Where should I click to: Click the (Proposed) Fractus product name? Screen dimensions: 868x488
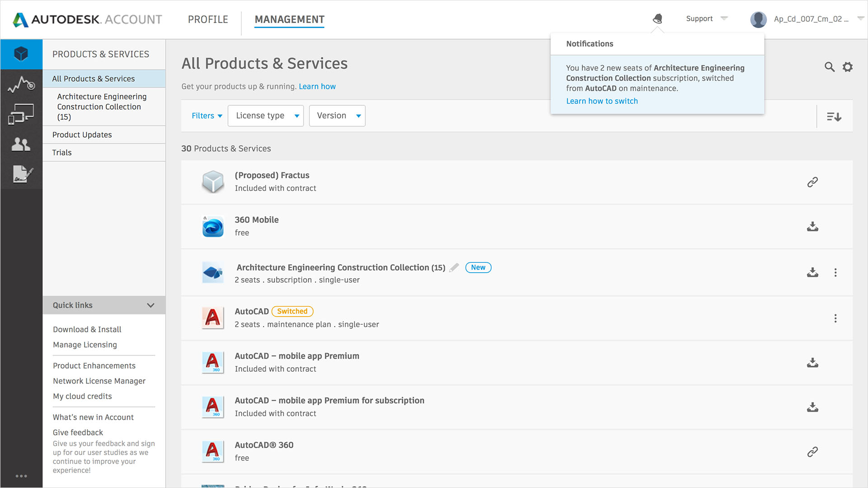tap(272, 175)
